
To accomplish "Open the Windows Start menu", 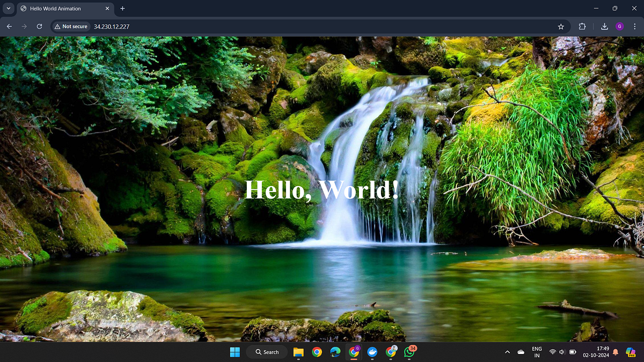I will coord(235,352).
